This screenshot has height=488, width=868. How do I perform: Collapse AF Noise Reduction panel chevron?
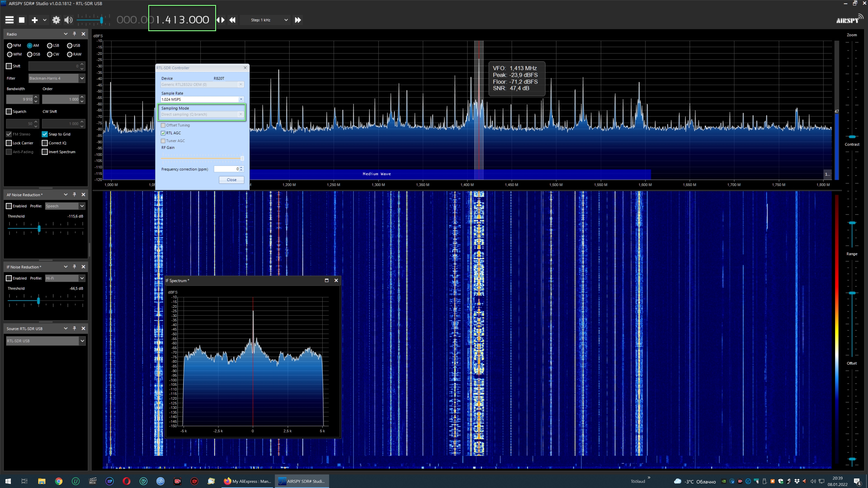tap(66, 195)
